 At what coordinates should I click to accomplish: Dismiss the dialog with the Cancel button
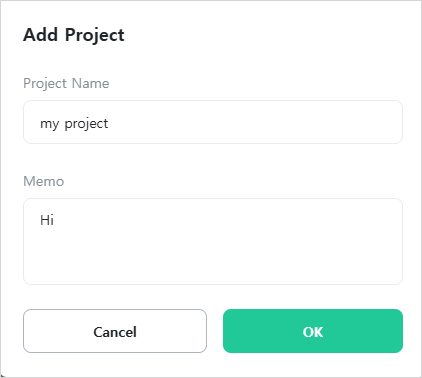click(x=115, y=331)
